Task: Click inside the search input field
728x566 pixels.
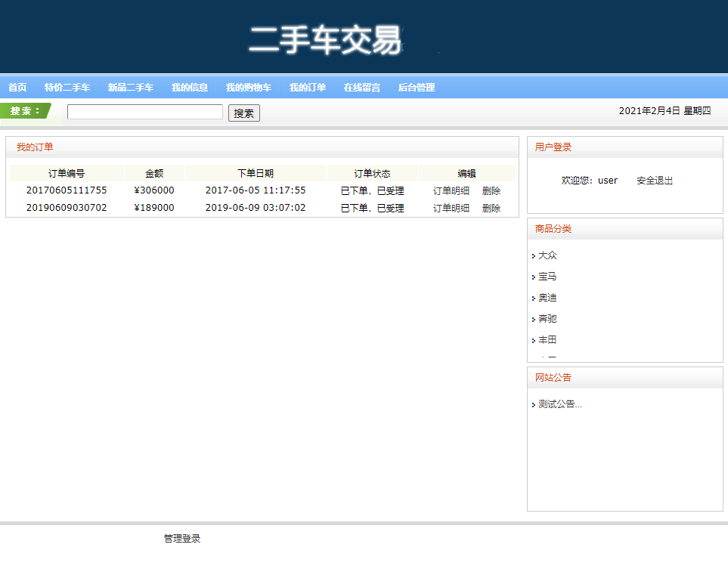Action: click(x=144, y=111)
